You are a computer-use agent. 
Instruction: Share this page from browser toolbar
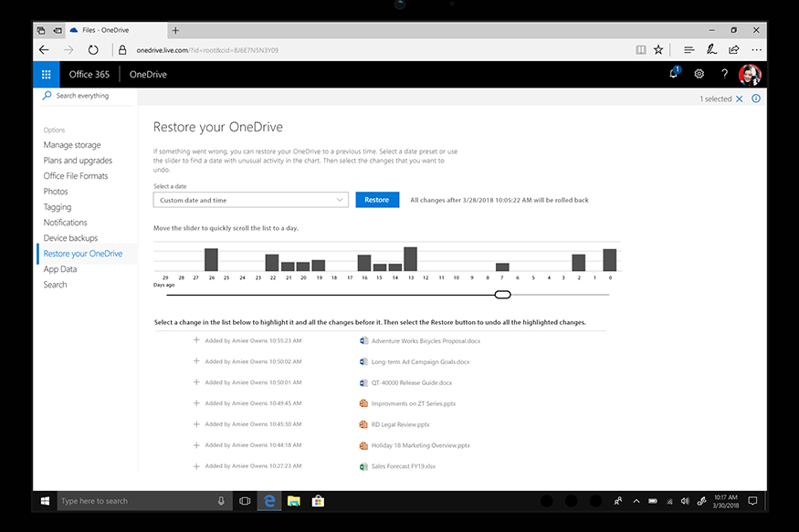pos(734,49)
